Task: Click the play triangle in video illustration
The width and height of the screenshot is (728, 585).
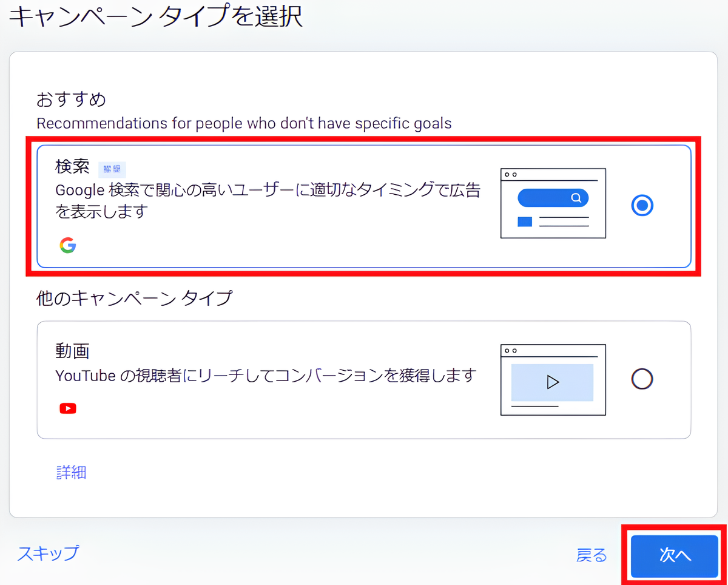Action: click(552, 382)
